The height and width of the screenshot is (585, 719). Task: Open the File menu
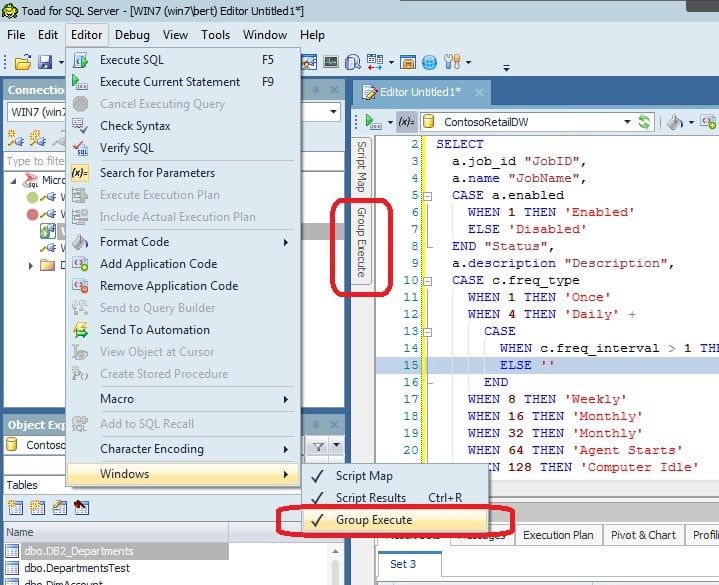(x=16, y=35)
